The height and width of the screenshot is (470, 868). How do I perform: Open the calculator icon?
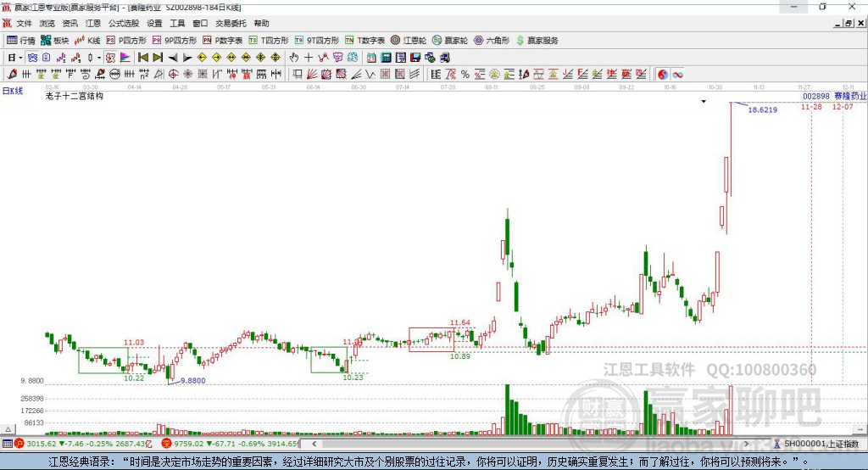coord(386,58)
